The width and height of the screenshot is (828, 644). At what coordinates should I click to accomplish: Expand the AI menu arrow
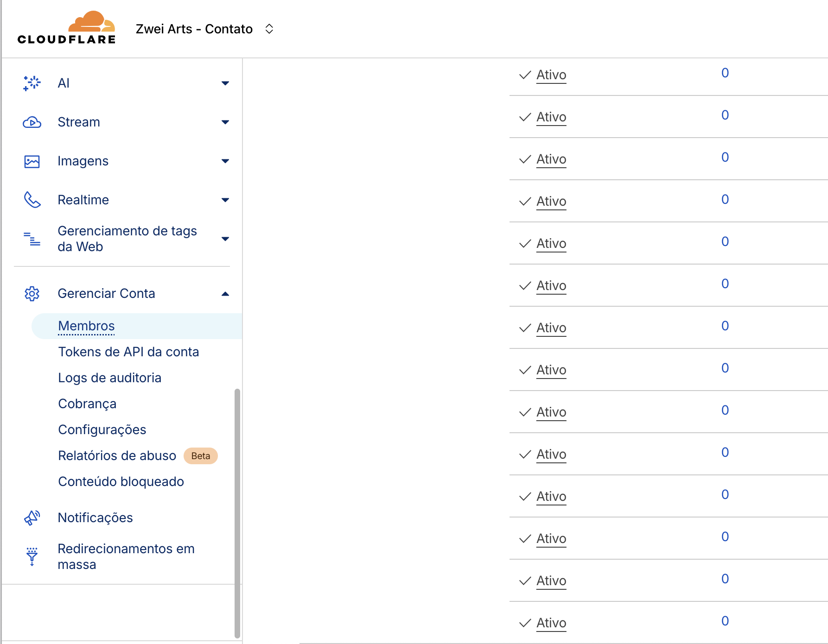click(225, 83)
